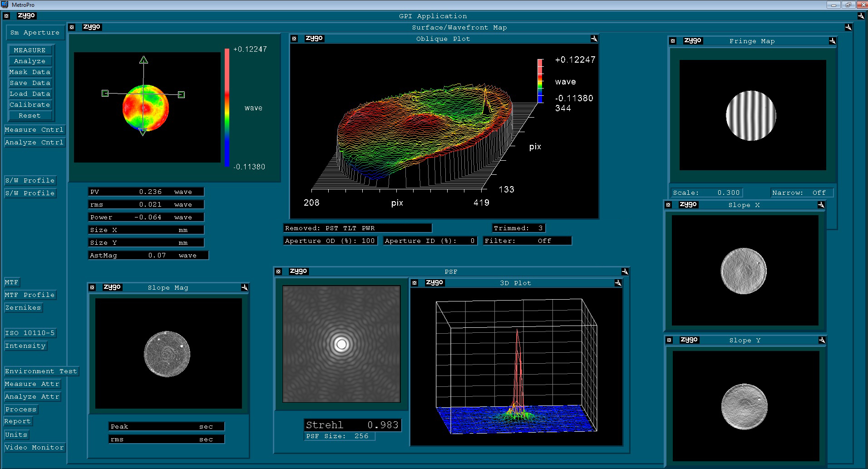
Task: Click left square handle on wavefront map
Action: point(105,93)
